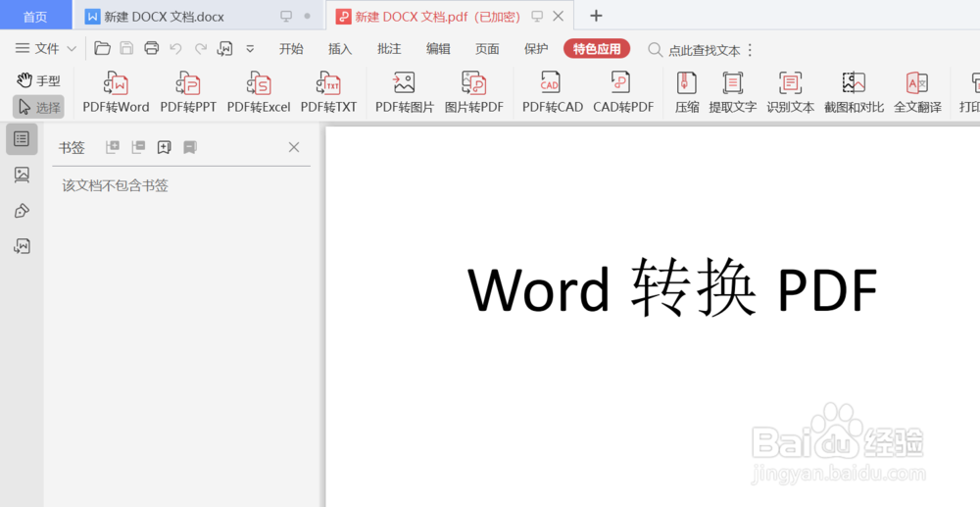The width and height of the screenshot is (980, 507).
Task: Select the 特色应用 tab
Action: coord(597,49)
